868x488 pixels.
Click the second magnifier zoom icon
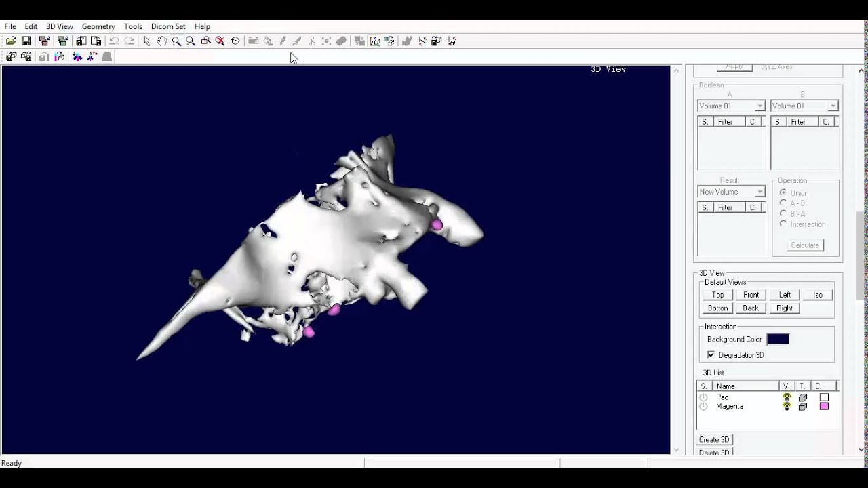coord(191,41)
